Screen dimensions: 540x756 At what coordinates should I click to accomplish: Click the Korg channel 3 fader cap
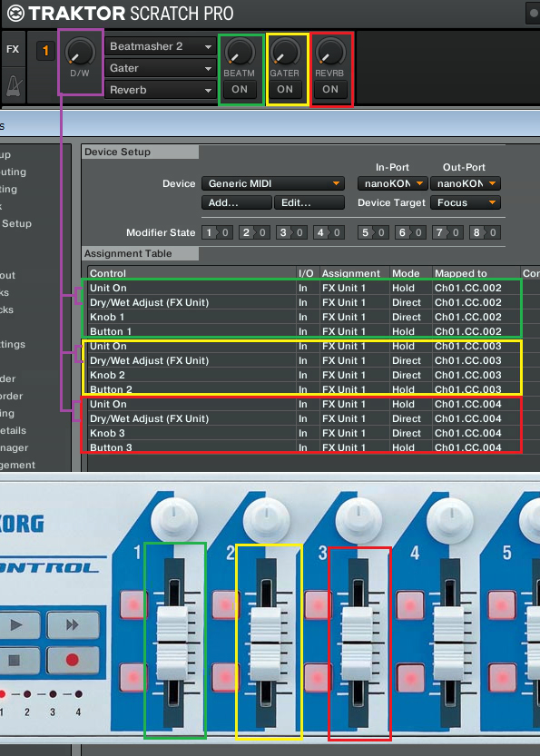pos(358,643)
